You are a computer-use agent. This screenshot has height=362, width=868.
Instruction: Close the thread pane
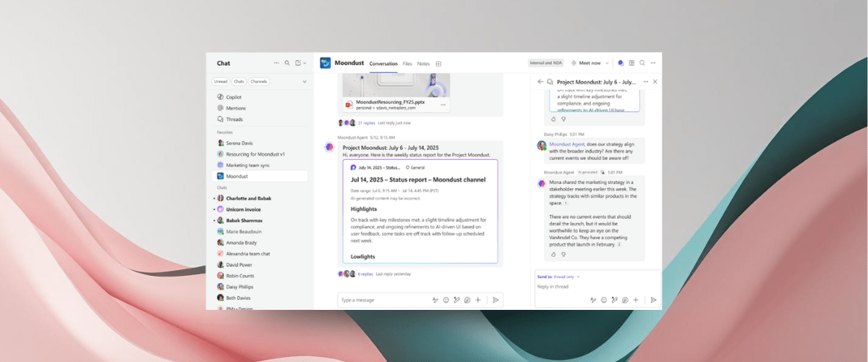click(x=655, y=82)
